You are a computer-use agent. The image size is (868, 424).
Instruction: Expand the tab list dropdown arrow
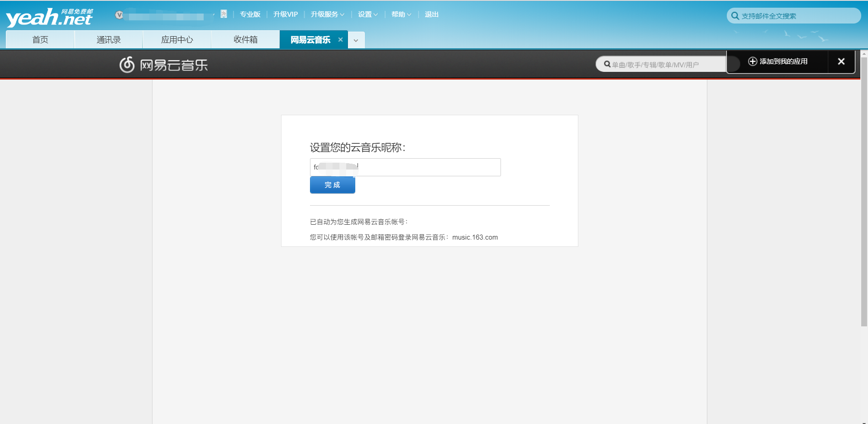[x=356, y=40]
